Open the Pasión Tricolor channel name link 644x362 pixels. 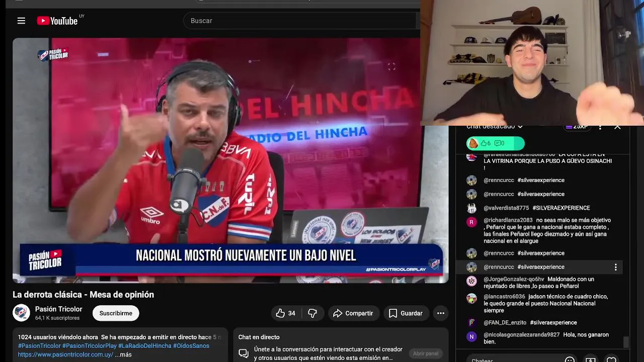coord(58,309)
